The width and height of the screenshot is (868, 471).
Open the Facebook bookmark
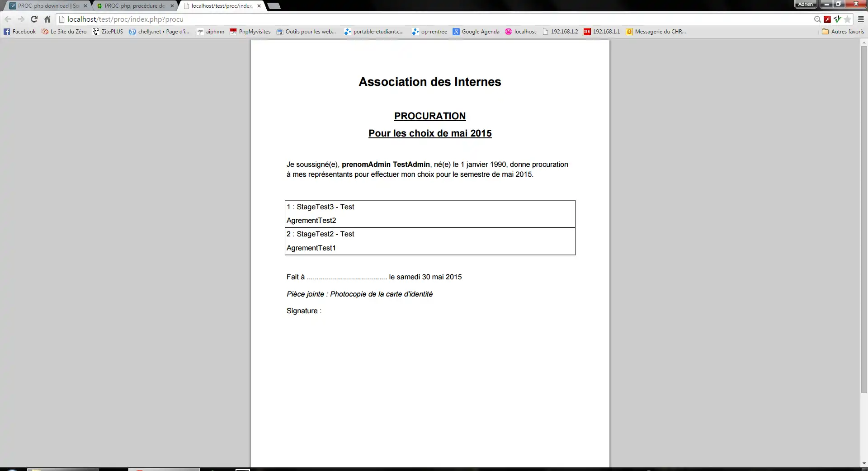pos(19,32)
